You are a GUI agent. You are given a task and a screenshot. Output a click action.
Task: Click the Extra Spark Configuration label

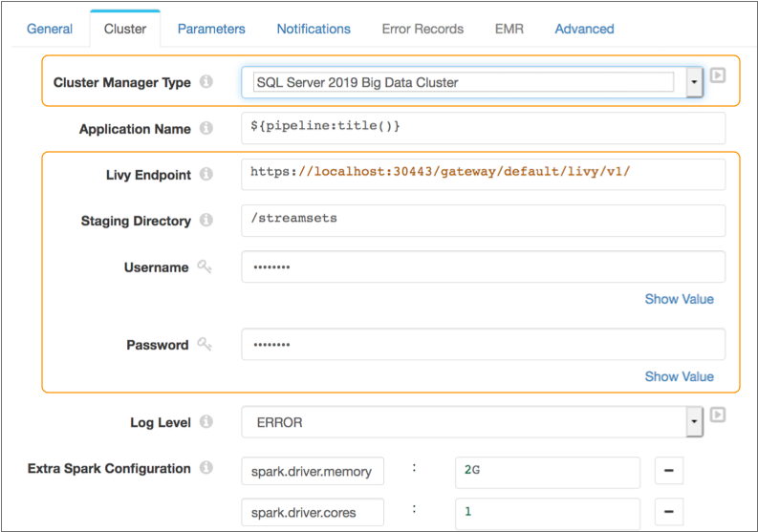click(x=109, y=468)
